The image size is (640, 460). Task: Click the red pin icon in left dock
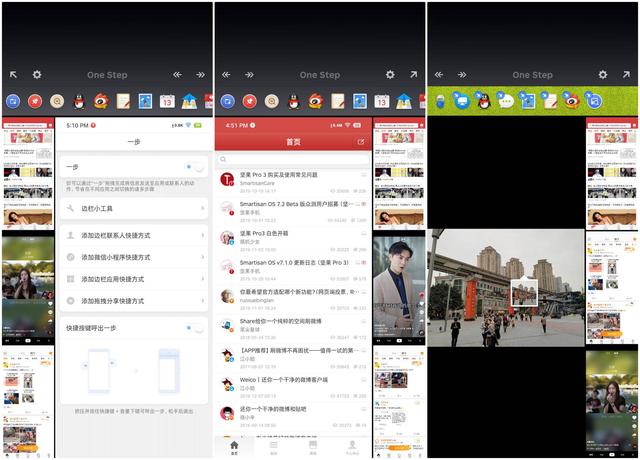tap(35, 101)
